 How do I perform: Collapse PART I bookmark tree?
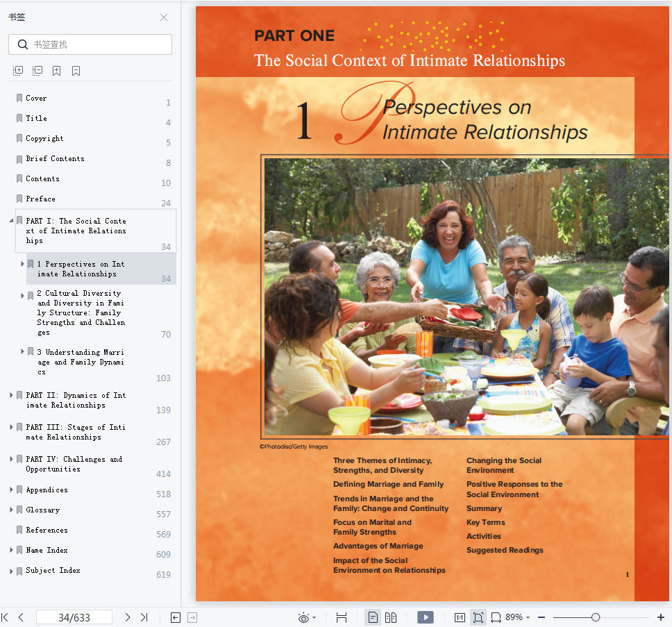click(11, 221)
